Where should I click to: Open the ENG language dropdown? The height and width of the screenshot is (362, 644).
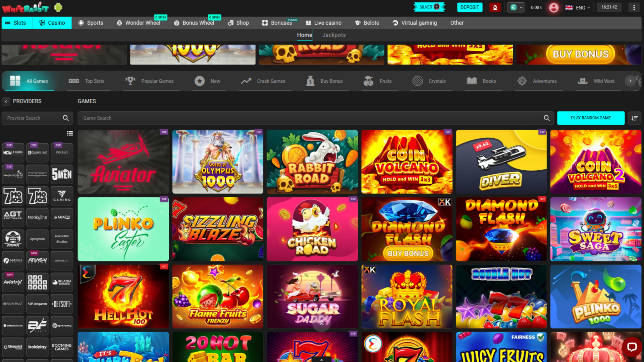(x=578, y=7)
